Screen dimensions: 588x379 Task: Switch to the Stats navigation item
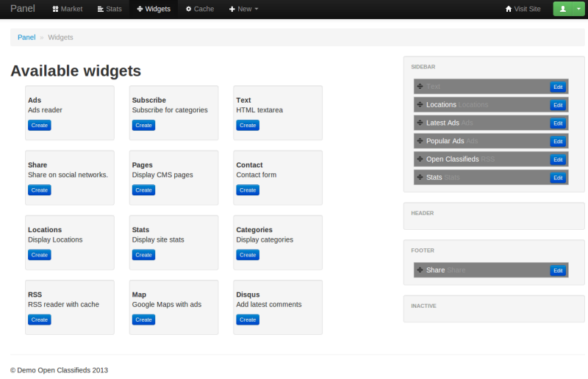110,9
